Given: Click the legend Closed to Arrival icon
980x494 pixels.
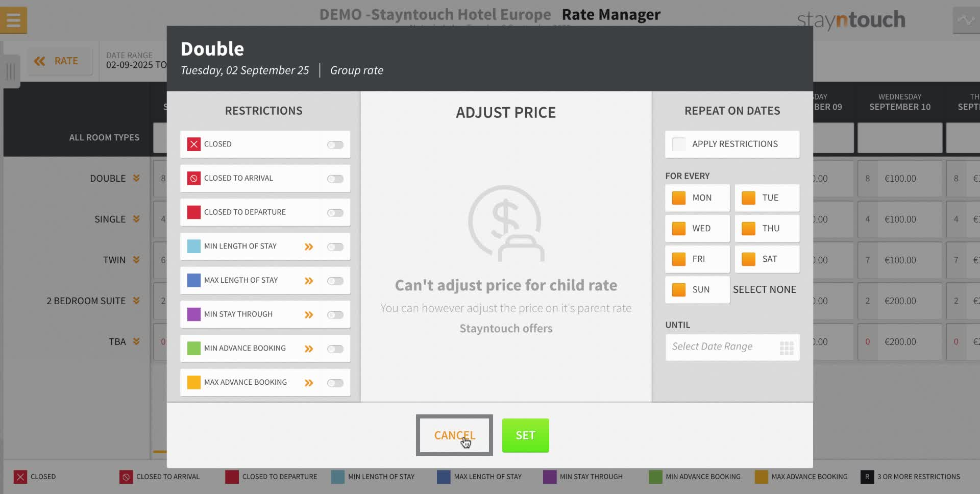Looking at the screenshot, I should 126,477.
